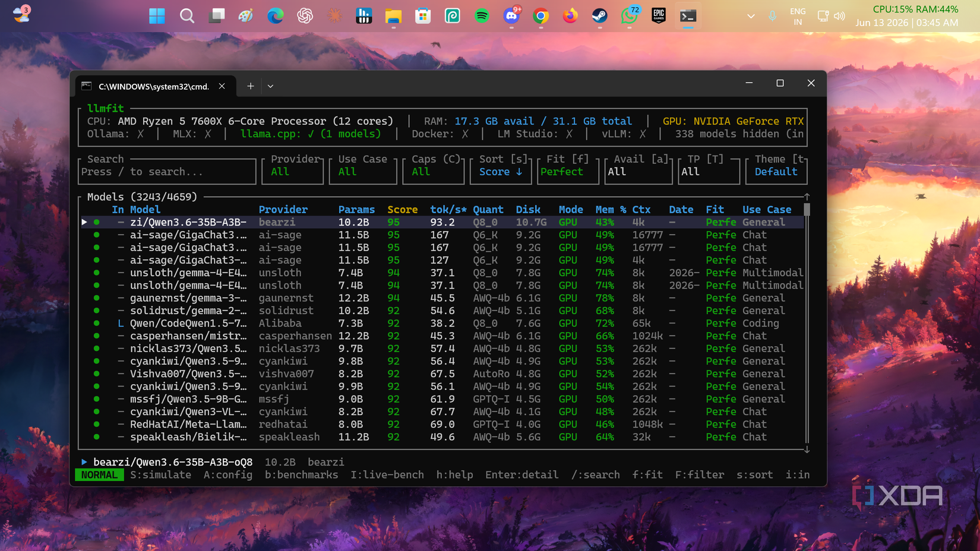Click the S:simulate shortcut hint
980x551 pixels.
(x=160, y=475)
